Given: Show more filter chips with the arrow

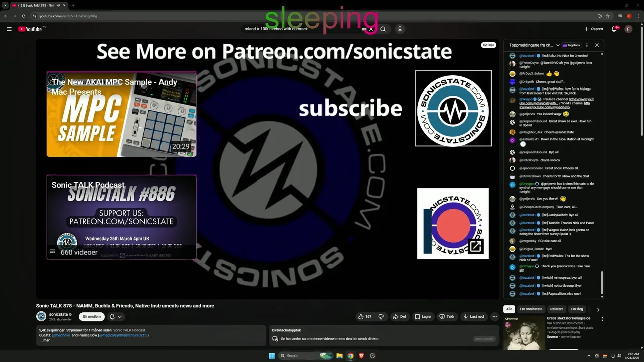Looking at the screenshot, I should [x=598, y=309].
